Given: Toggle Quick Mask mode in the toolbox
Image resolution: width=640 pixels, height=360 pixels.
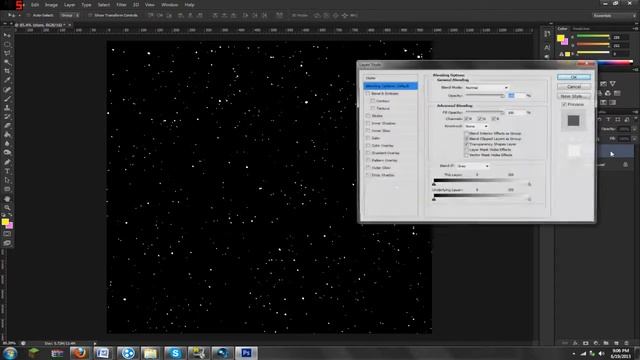Looking at the screenshot, I should 7,234.
